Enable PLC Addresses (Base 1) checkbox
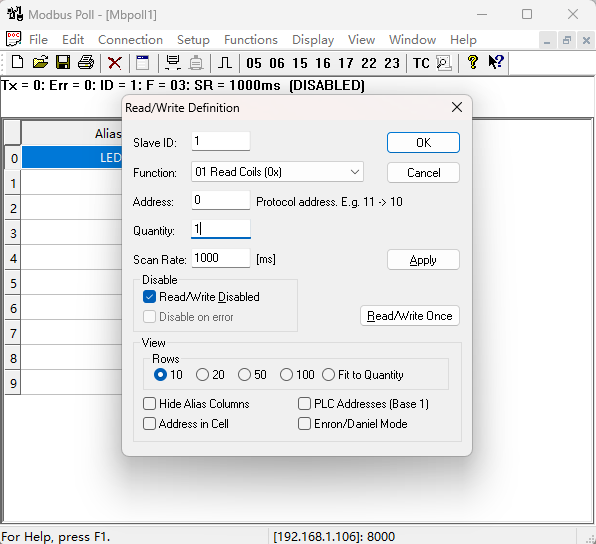This screenshot has height=544, width=596. [304, 403]
